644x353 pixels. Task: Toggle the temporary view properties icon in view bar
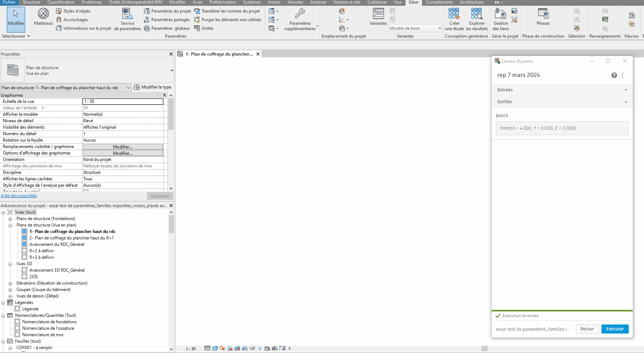[x=267, y=348]
